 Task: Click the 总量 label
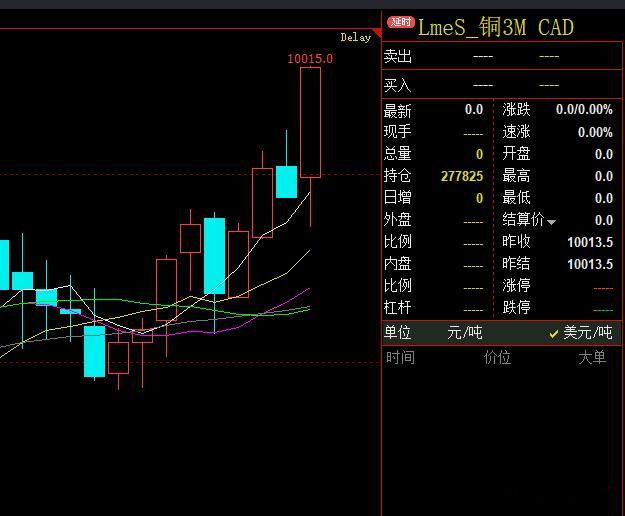point(397,154)
